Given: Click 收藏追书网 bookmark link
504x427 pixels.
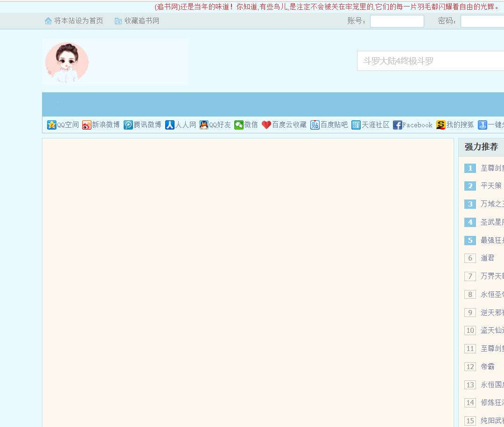Looking at the screenshot, I should coord(137,21).
